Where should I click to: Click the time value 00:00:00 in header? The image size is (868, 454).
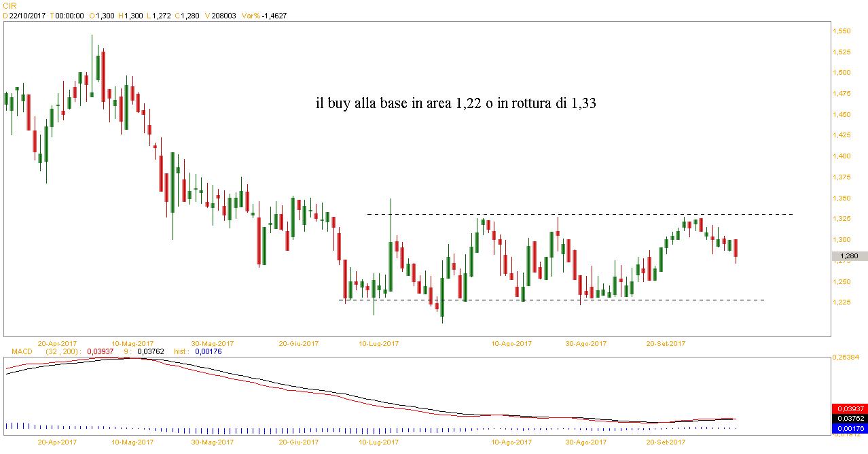(69, 15)
